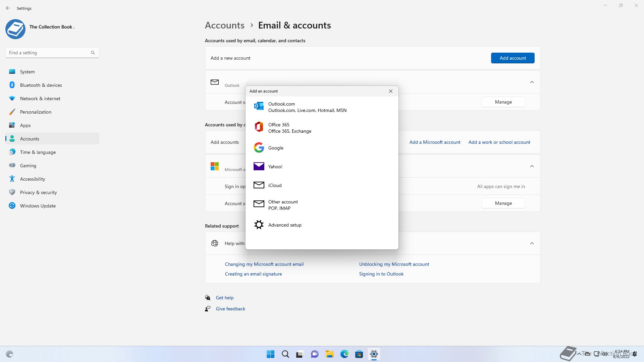Click the Outlook envelope icon in accounts list
644x362 pixels.
[214, 82]
